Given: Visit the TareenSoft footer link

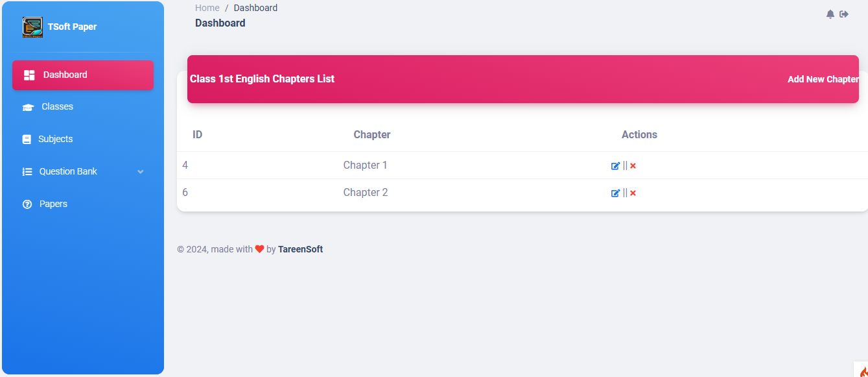Looking at the screenshot, I should (300, 249).
